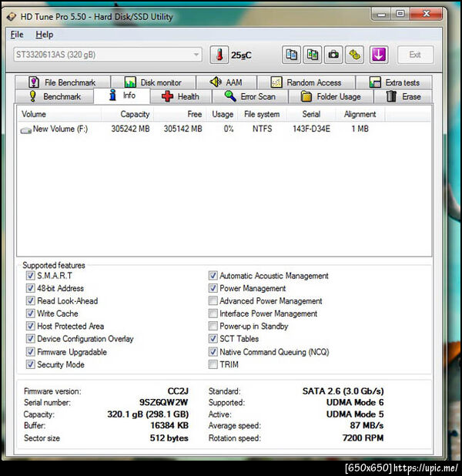Toggle the Read Look-Ahead checkbox
The width and height of the screenshot is (462, 476).
click(30, 301)
